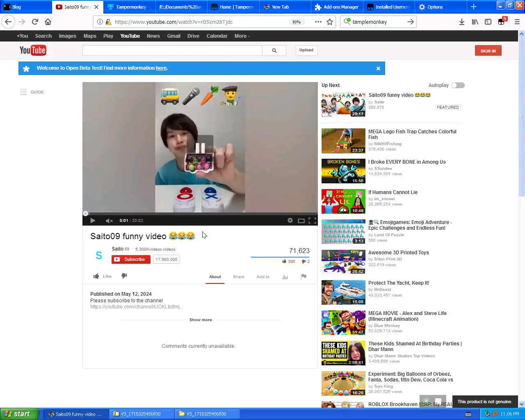Open video settings gear
525x420 pixels.
click(290, 221)
